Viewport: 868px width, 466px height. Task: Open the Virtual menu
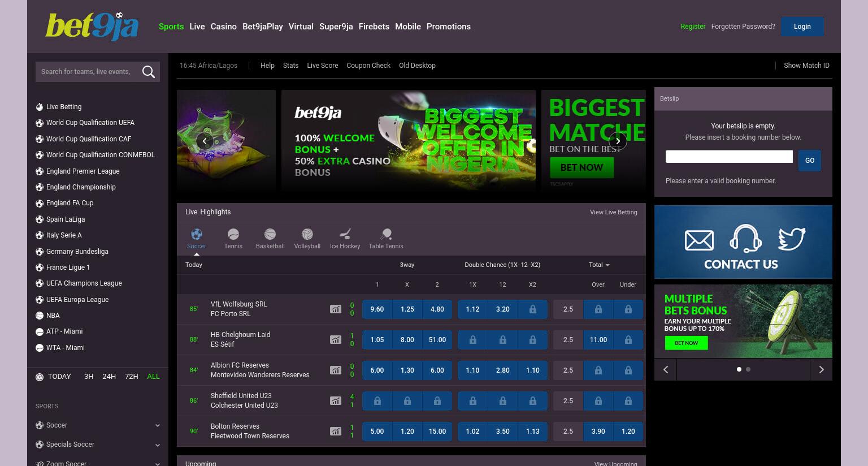301,27
